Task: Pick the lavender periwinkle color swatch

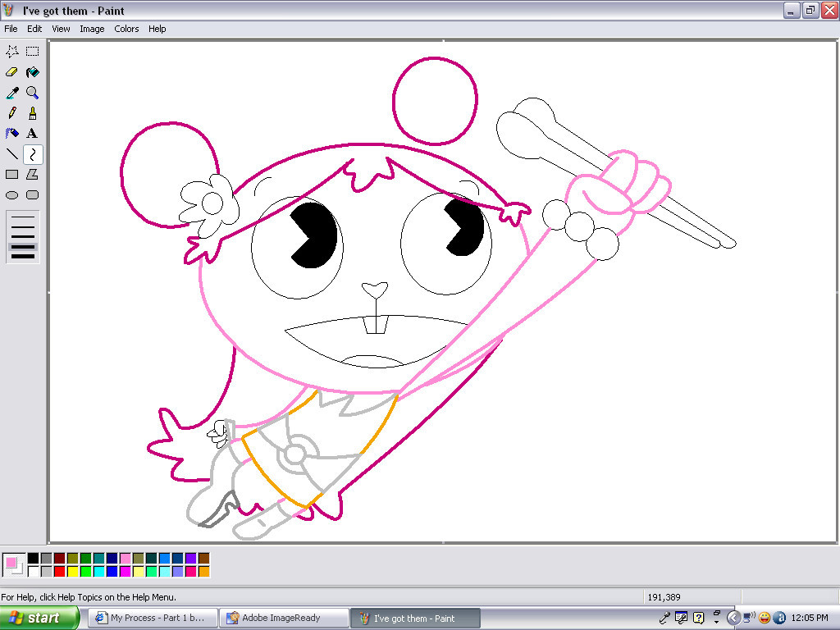Action: (178, 572)
